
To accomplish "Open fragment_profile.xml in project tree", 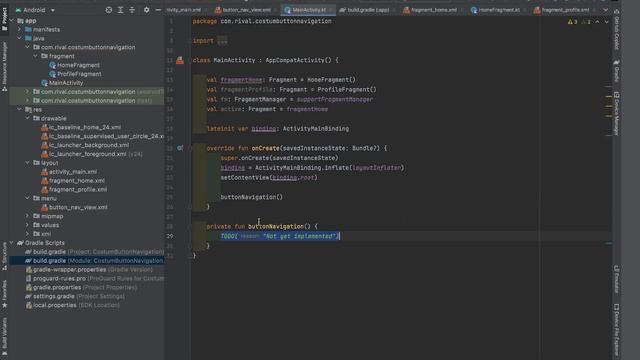I will tap(78, 190).
